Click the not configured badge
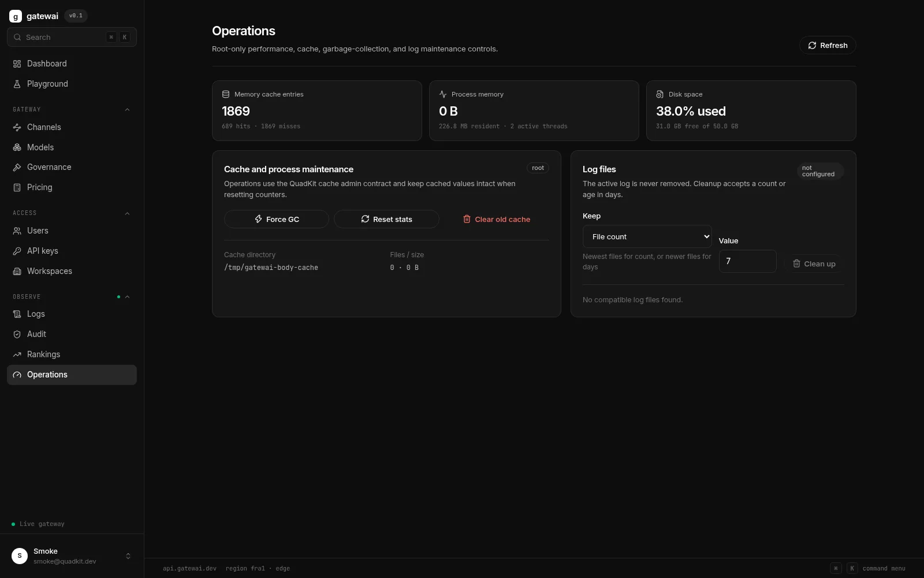This screenshot has width=924, height=578. (820, 171)
